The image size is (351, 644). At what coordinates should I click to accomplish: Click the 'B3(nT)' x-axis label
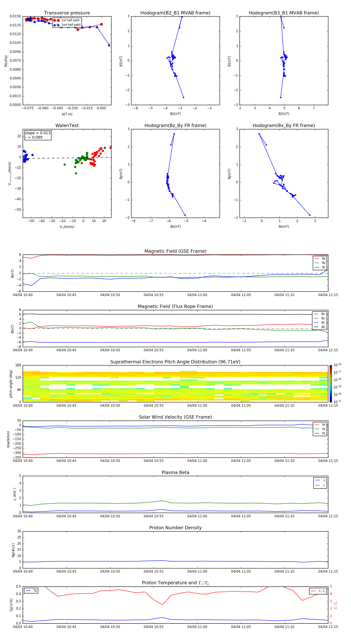284,114
